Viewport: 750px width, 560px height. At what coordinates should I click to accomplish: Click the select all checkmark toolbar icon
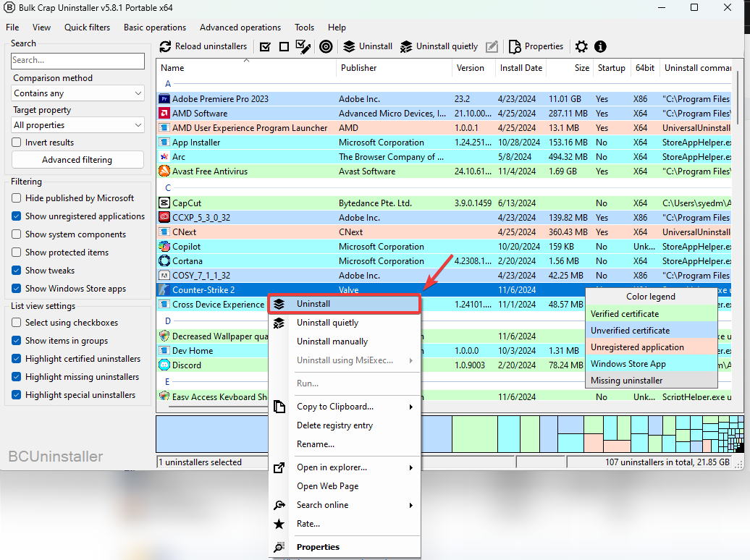(265, 46)
